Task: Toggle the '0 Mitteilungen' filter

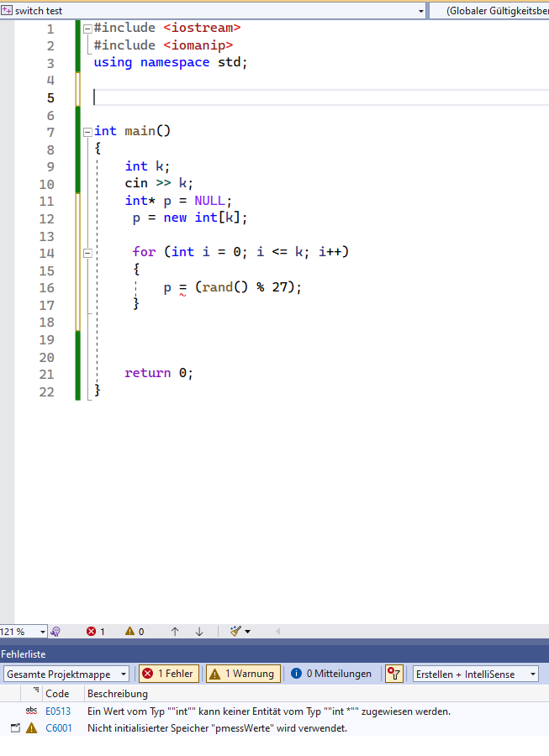Action: (x=331, y=674)
